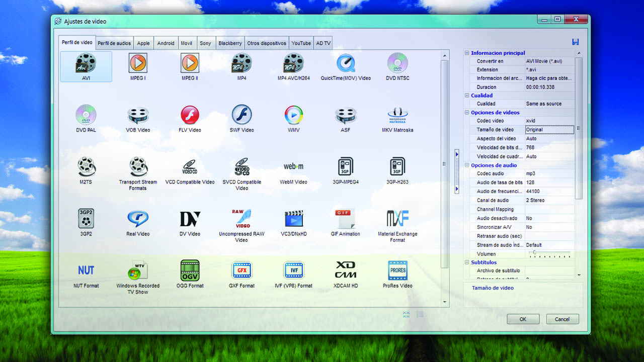Screen dimensions: 644x362
Task: Toggle the Audio desactivado value
Action: 549,218
